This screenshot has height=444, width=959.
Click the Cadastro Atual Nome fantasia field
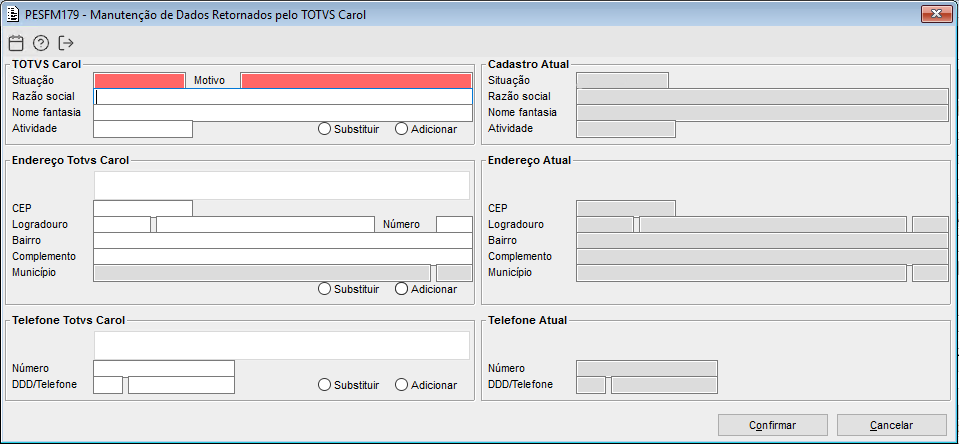(x=763, y=113)
